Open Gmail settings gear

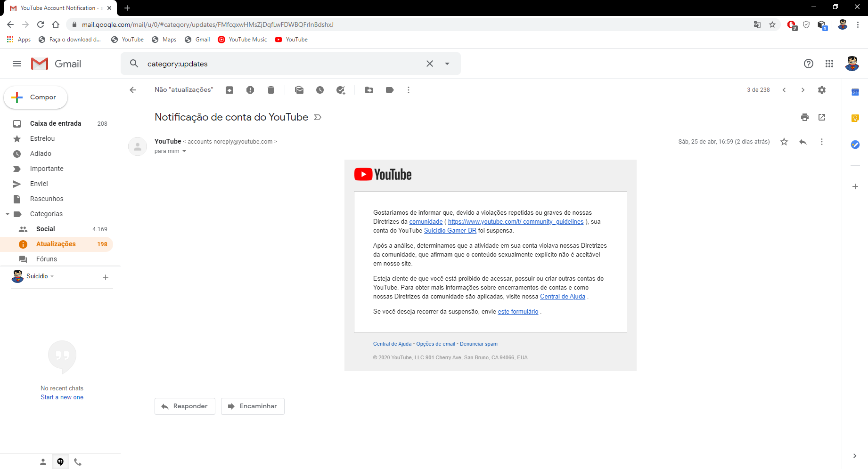click(x=822, y=90)
